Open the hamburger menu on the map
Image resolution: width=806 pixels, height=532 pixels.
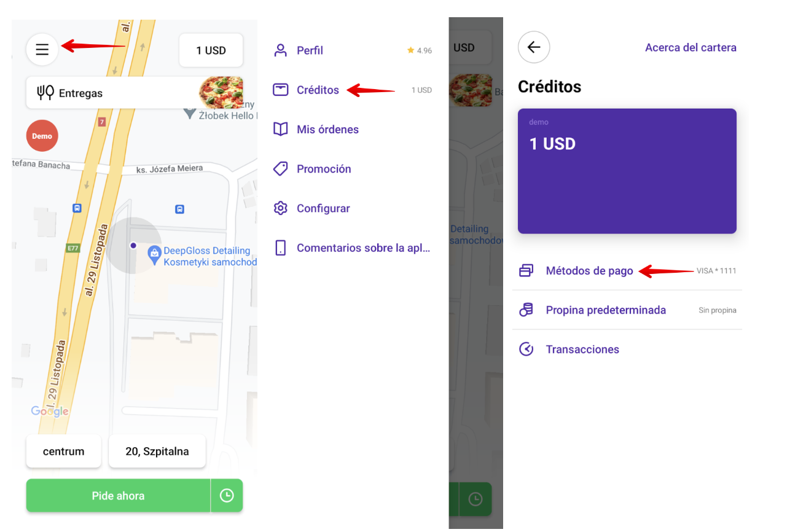coord(42,50)
